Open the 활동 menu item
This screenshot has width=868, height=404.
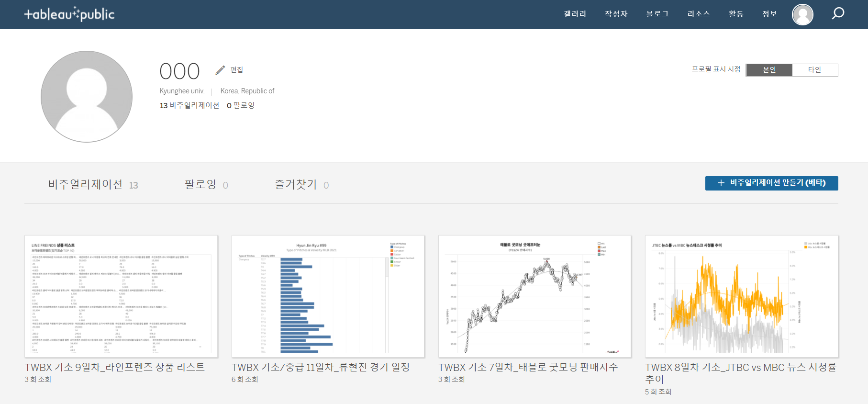point(736,14)
